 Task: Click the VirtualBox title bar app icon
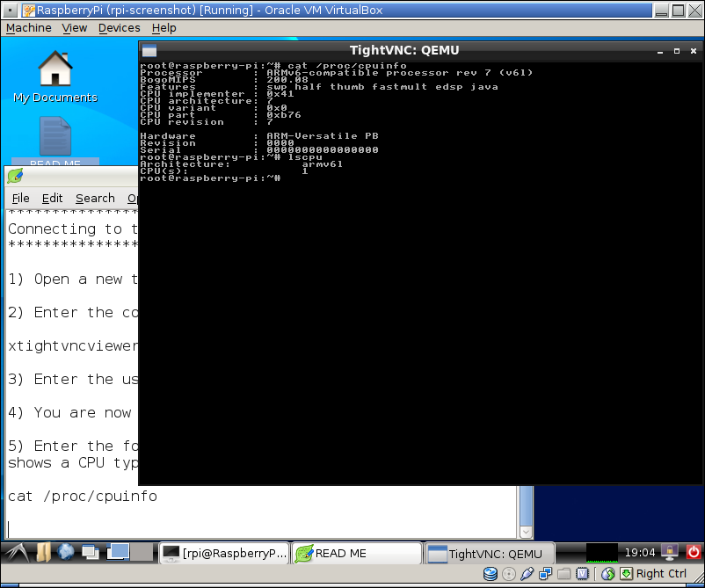[x=29, y=10]
